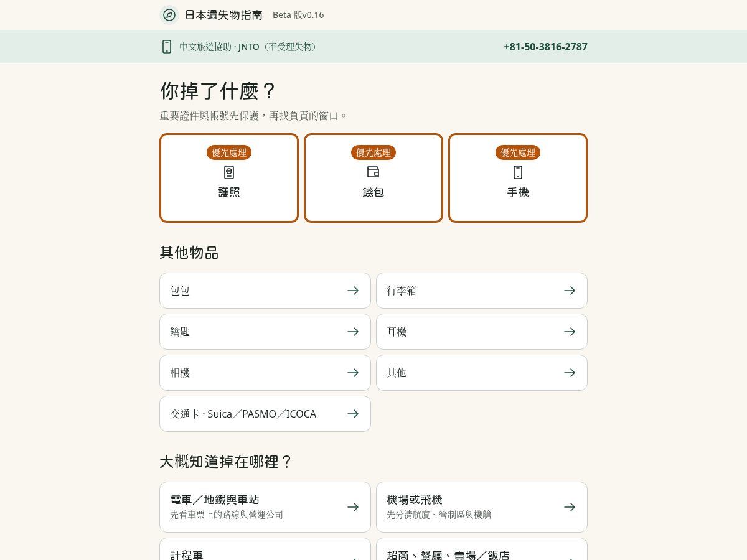Screen dimensions: 747x560
Task: Click the arrow icon in 相機 row
Action: 353,373
